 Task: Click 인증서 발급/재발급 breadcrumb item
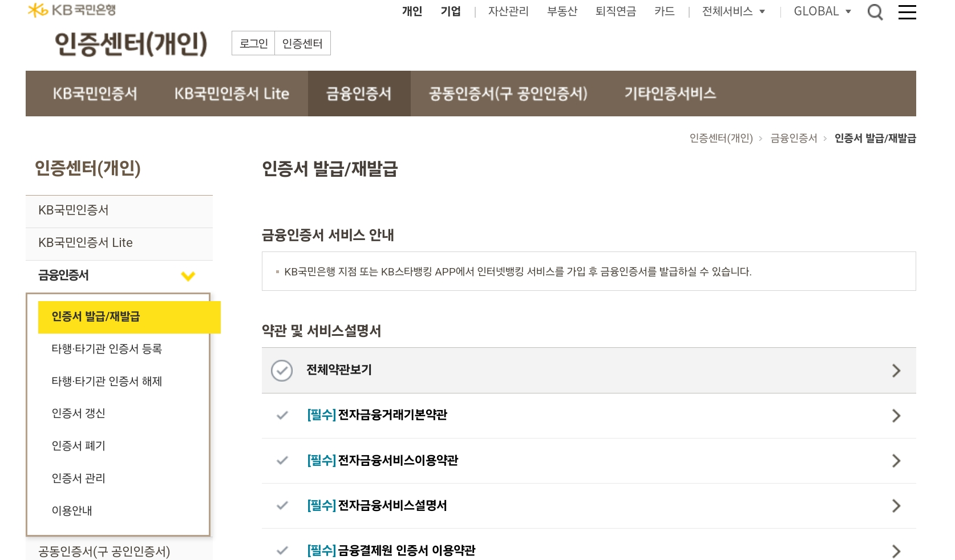click(x=875, y=138)
